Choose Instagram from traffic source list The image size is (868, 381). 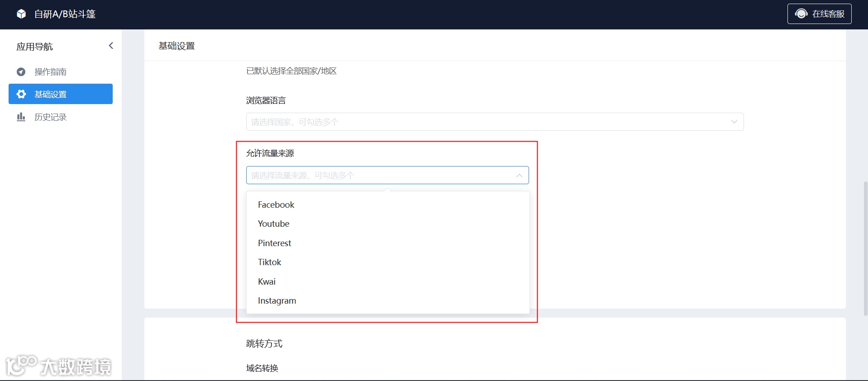[x=388, y=300]
